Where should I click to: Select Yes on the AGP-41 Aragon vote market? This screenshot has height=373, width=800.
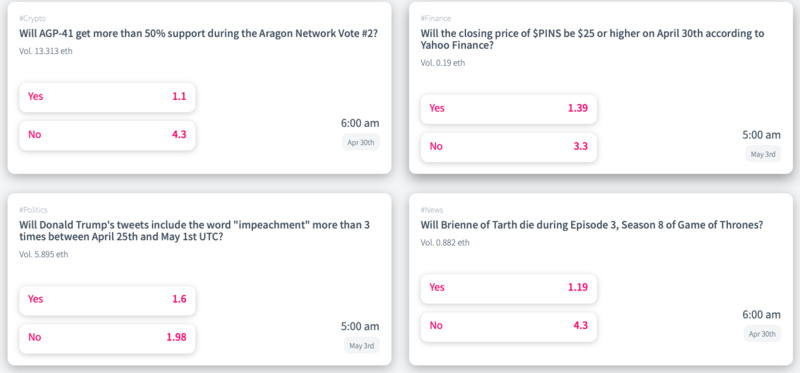(x=107, y=97)
